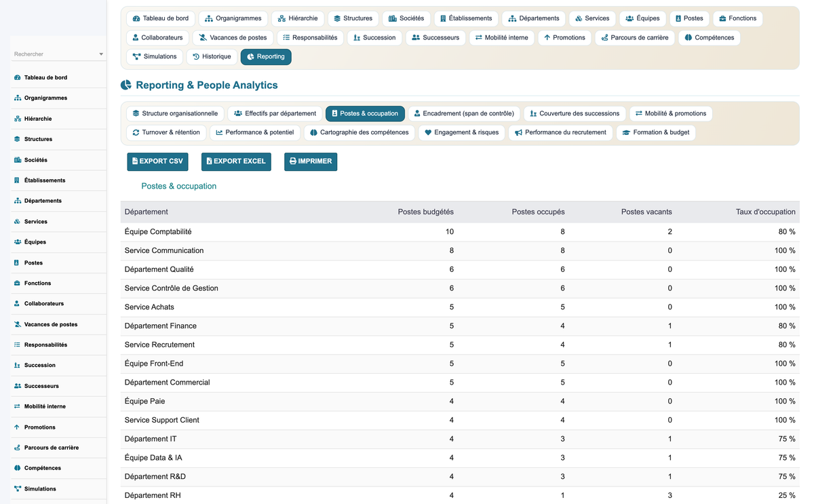Viewport: 814px width, 504px height.
Task: Open Encadrement (span de contrôle) report
Action: pos(464,114)
